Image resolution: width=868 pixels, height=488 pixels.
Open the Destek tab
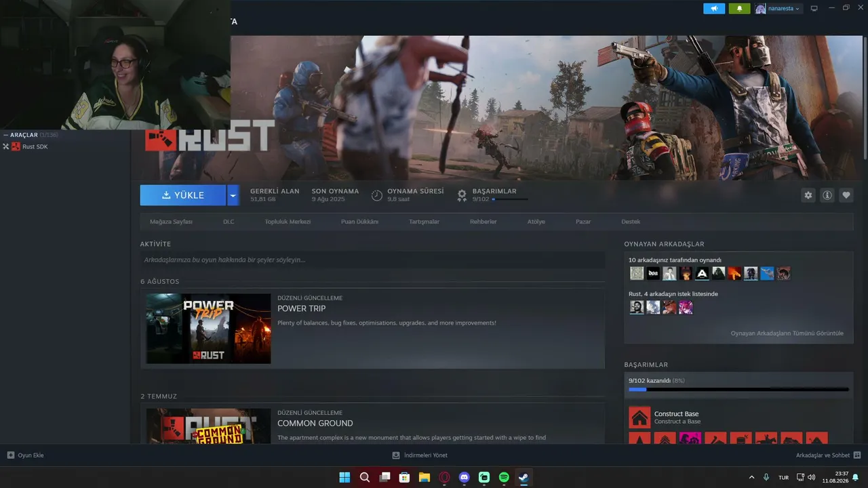click(631, 222)
